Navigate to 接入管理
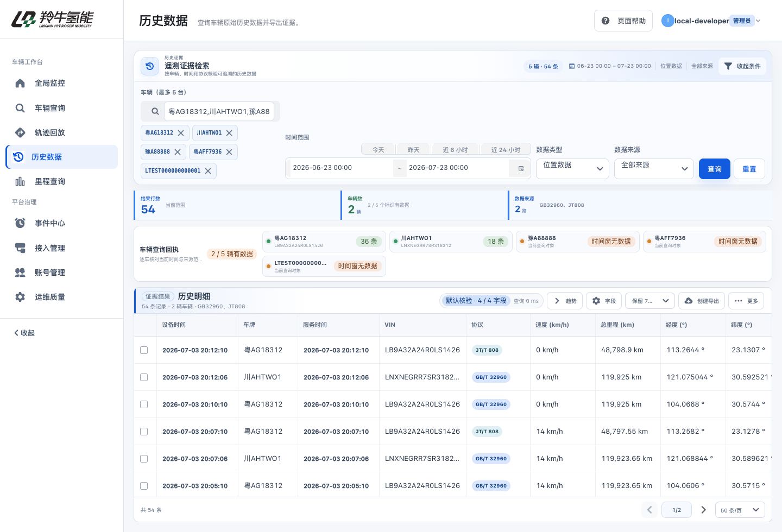782x532 pixels. 61,248
